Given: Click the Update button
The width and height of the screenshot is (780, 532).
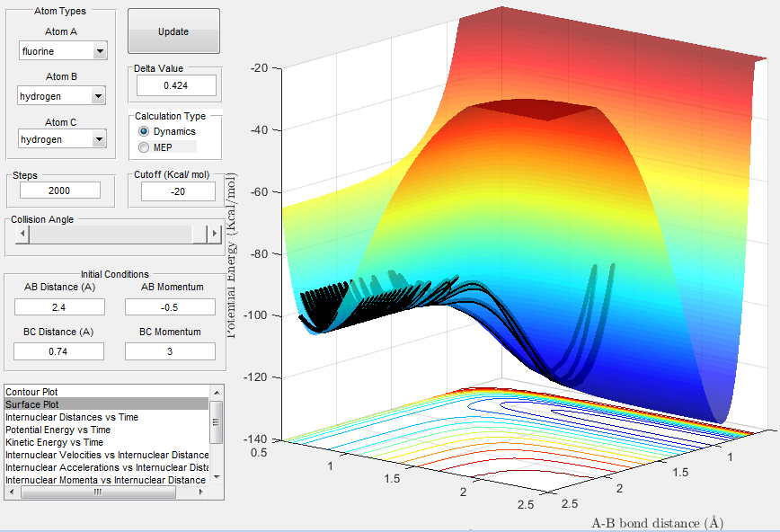Looking at the screenshot, I should pyautogui.click(x=173, y=31).
